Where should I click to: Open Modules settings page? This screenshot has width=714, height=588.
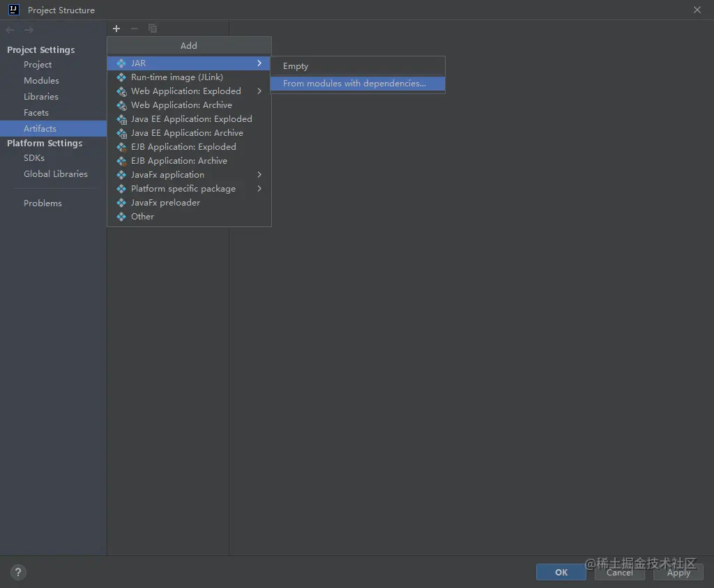tap(53, 81)
